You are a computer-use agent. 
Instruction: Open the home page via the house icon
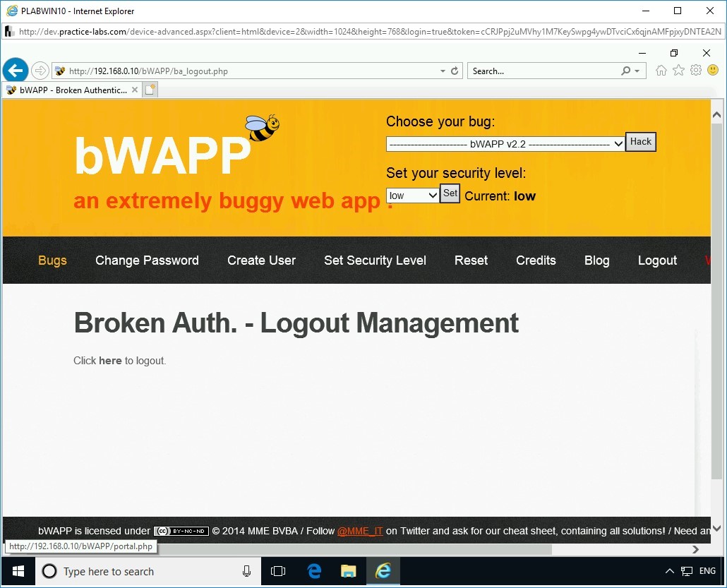660,70
